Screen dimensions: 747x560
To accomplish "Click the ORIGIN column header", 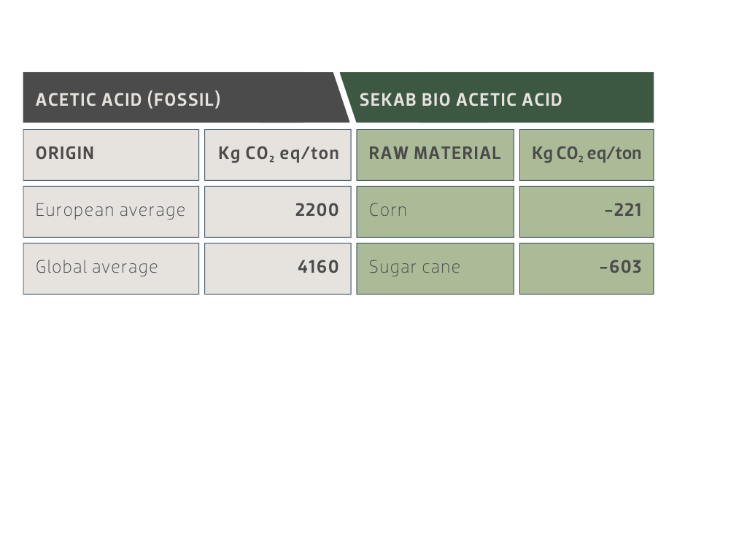I will coord(111,154).
